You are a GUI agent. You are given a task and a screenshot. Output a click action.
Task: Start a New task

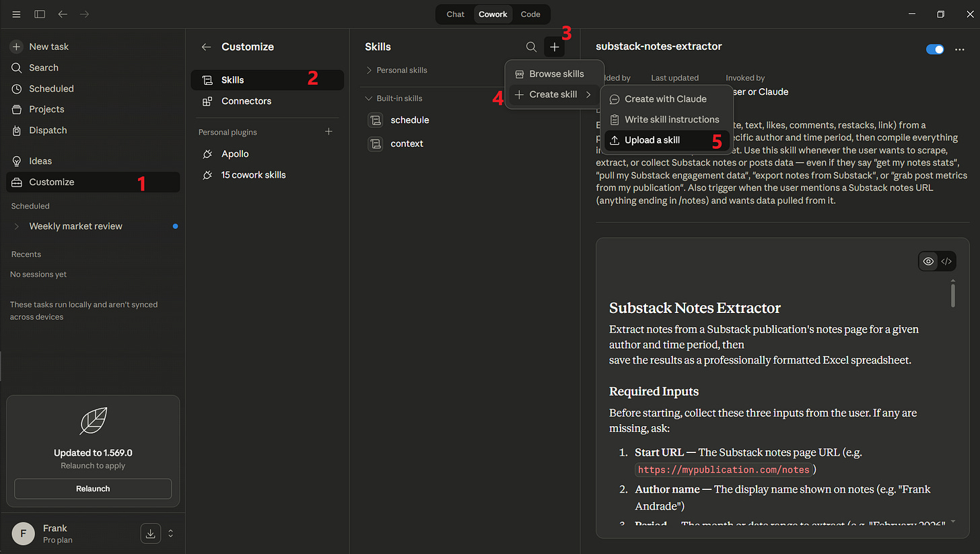(x=93, y=46)
